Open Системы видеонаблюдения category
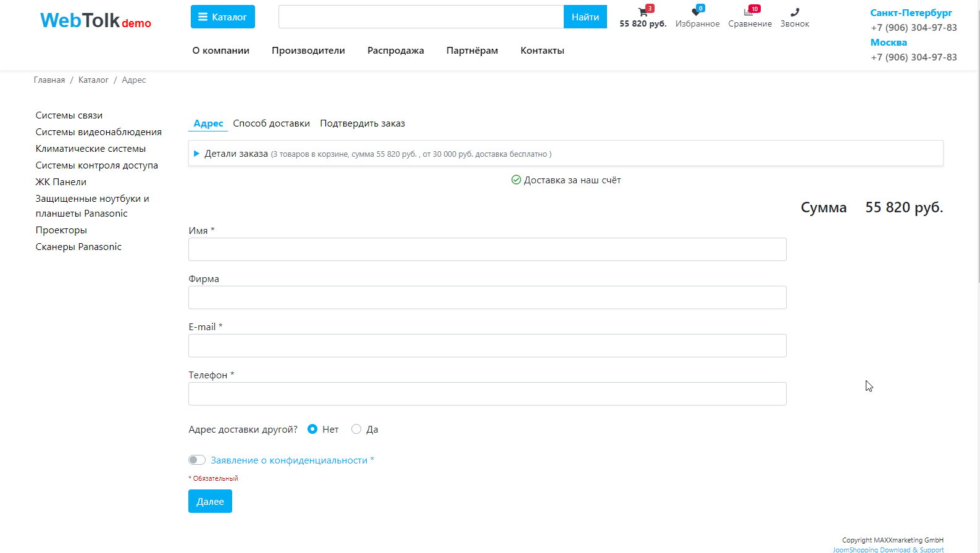 [x=99, y=132]
